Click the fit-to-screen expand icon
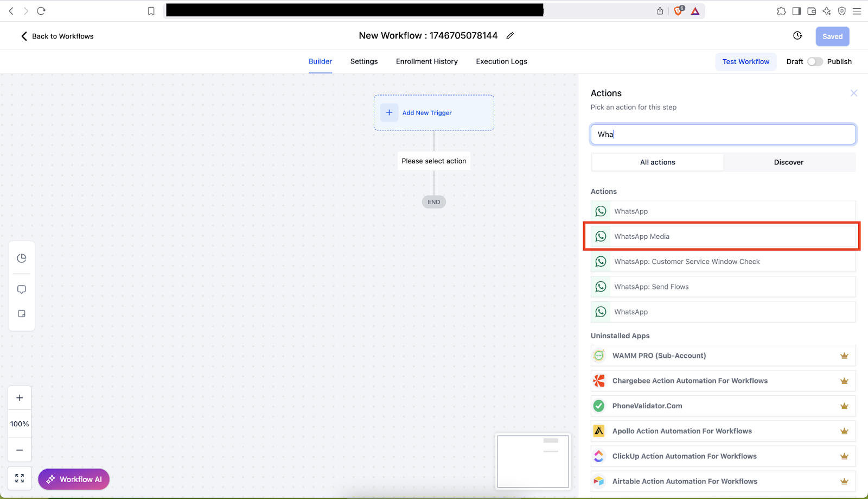 coord(20,478)
